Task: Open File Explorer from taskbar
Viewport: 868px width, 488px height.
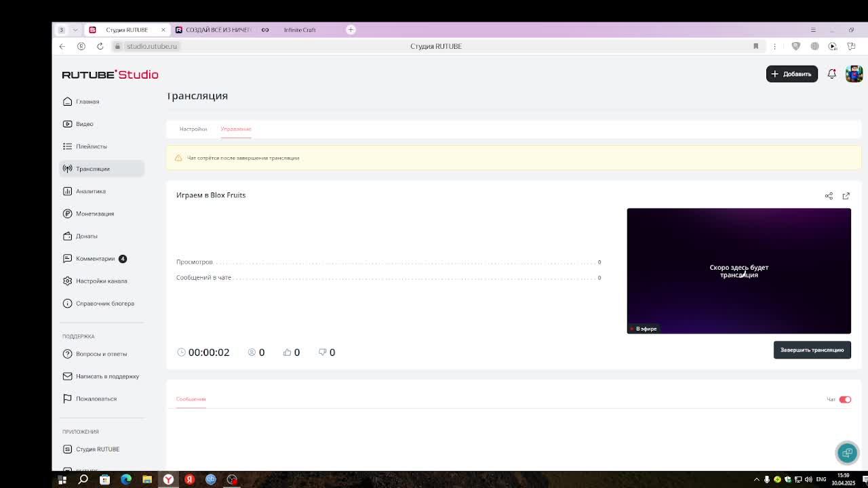Action: [147, 480]
